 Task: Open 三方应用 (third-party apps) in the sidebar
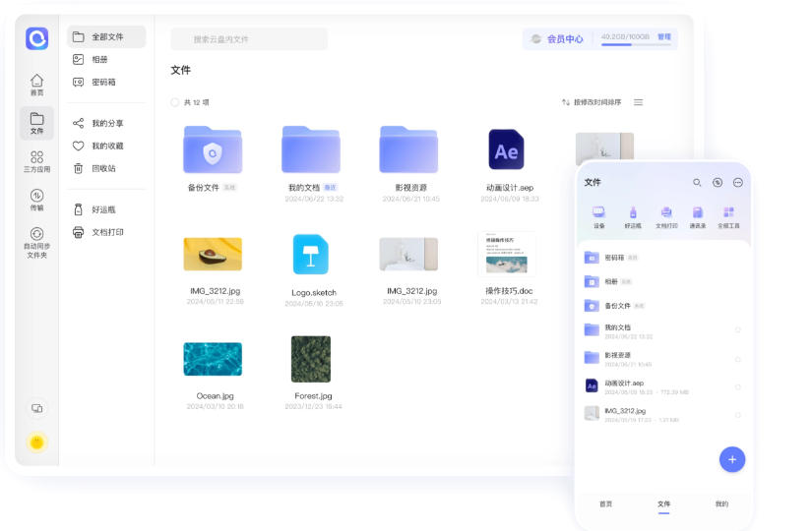click(x=36, y=161)
